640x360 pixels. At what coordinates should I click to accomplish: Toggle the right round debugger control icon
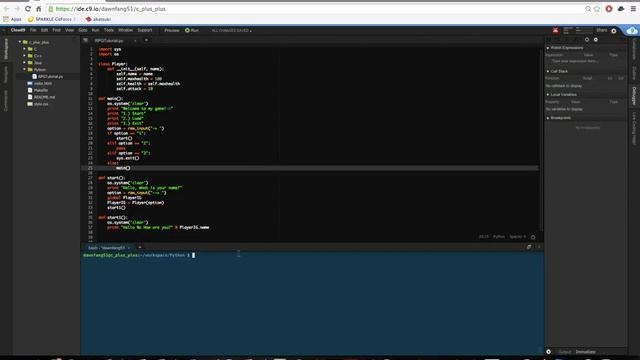596,40
